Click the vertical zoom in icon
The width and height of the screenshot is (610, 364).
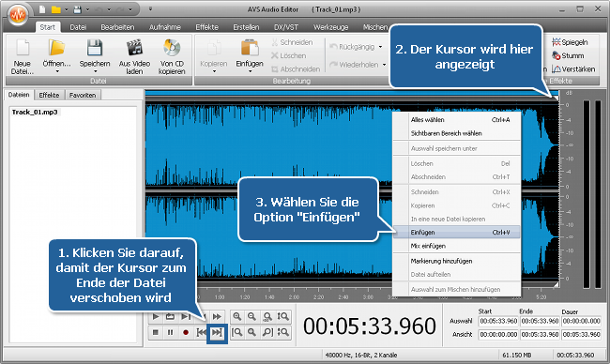(x=282, y=316)
